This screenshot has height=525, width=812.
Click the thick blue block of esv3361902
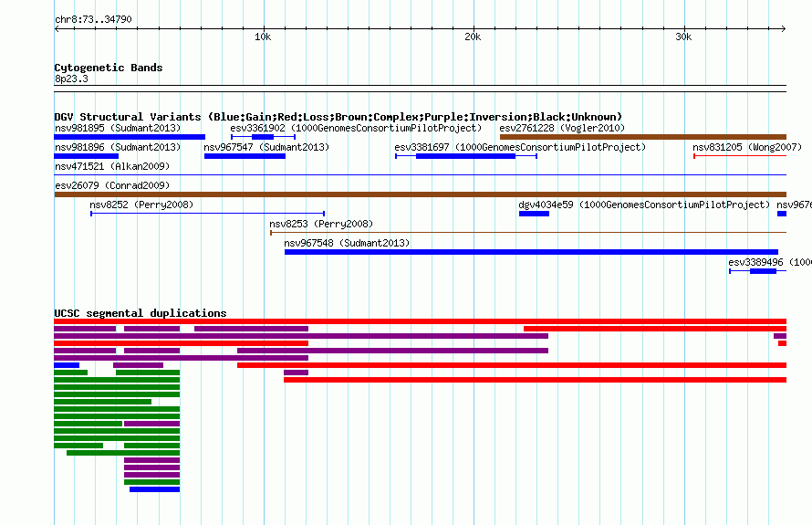pyautogui.click(x=263, y=137)
